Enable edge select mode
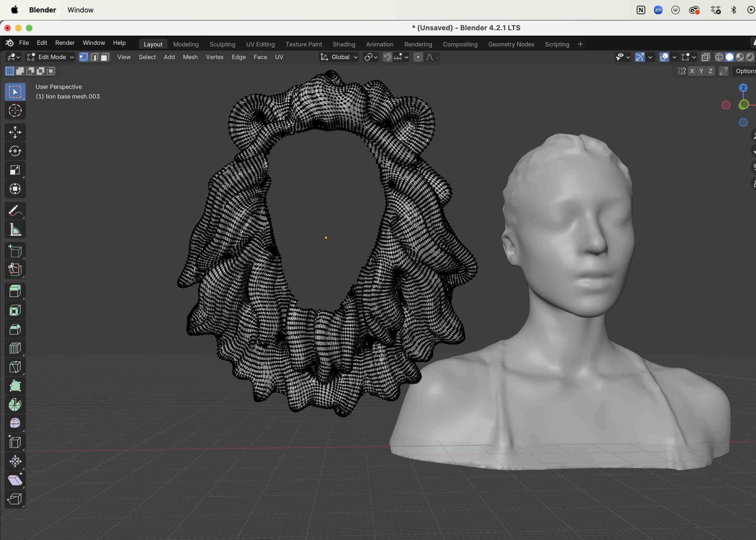This screenshot has height=540, width=756. 94,57
